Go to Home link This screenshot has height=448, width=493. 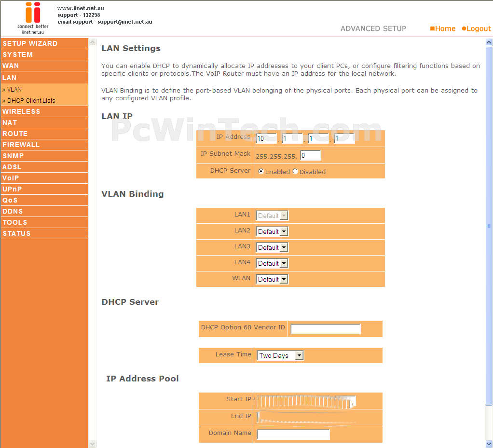(x=443, y=28)
